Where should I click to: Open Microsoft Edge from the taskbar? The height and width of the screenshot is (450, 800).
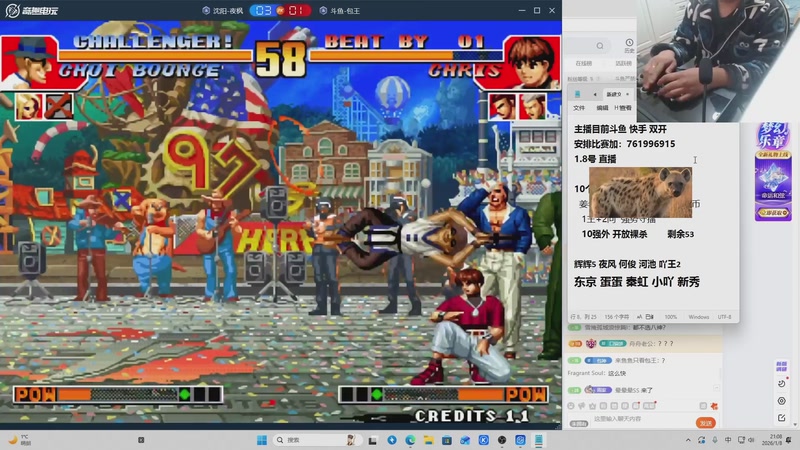[x=410, y=440]
